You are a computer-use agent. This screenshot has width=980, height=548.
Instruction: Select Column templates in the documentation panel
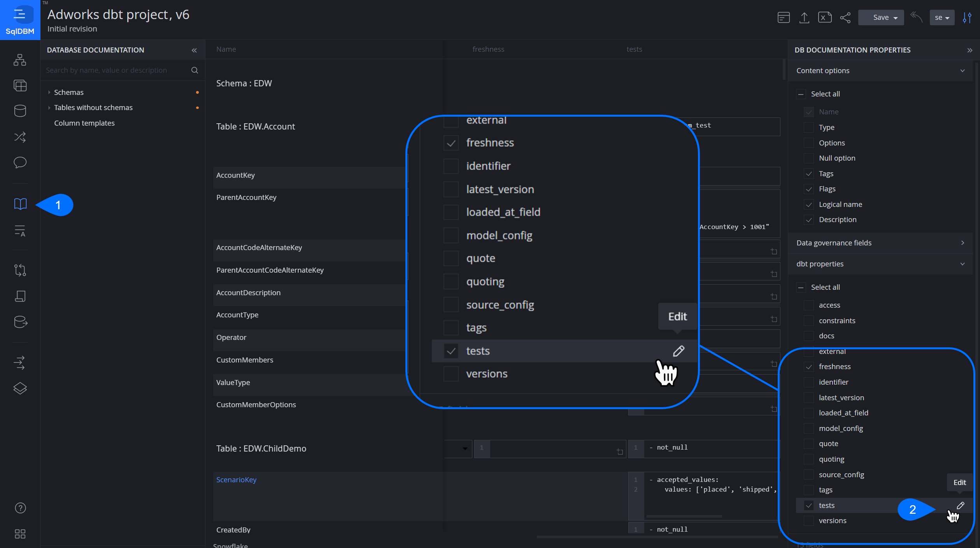(84, 123)
